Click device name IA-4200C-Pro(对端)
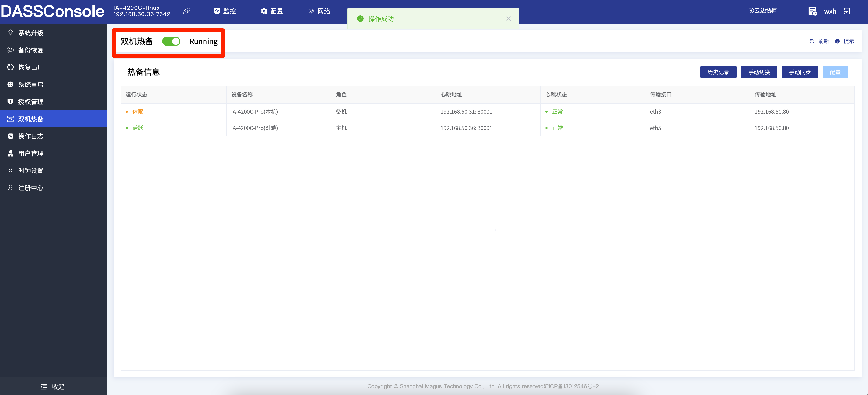Viewport: 868px width, 395px height. point(255,128)
